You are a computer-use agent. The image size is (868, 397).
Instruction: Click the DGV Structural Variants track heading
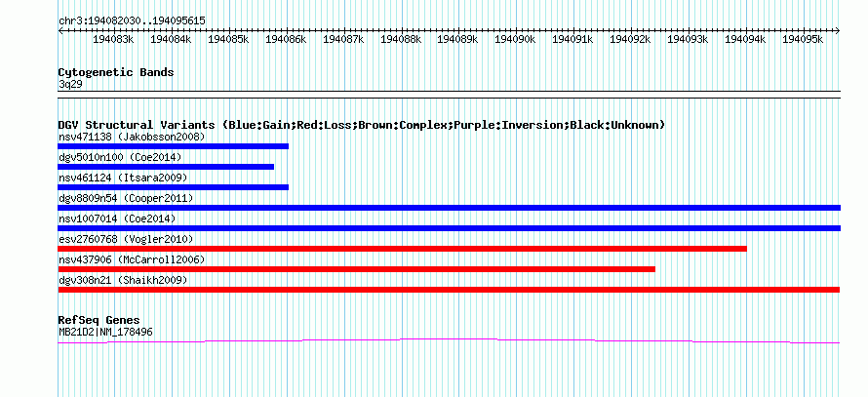(x=362, y=125)
